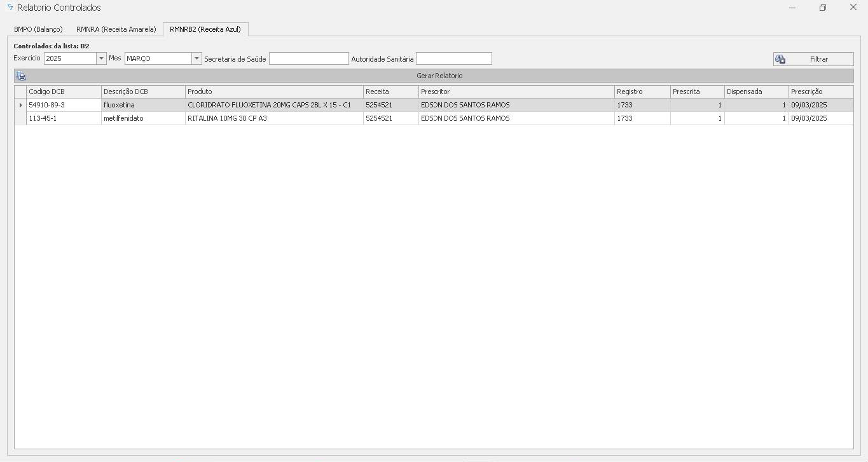868x462 pixels.
Task: Expand the Mes month dropdown
Action: pos(196,58)
